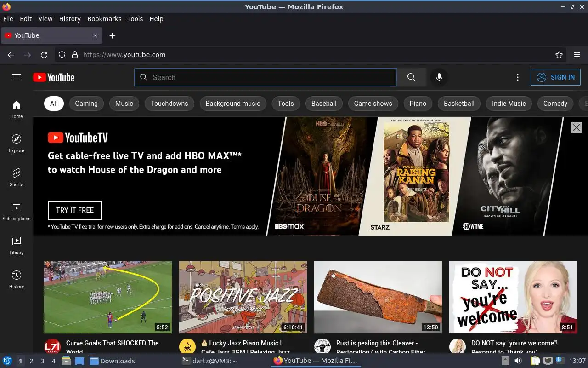The height and width of the screenshot is (368, 588).
Task: Select the Indie Music chip
Action: pyautogui.click(x=509, y=103)
